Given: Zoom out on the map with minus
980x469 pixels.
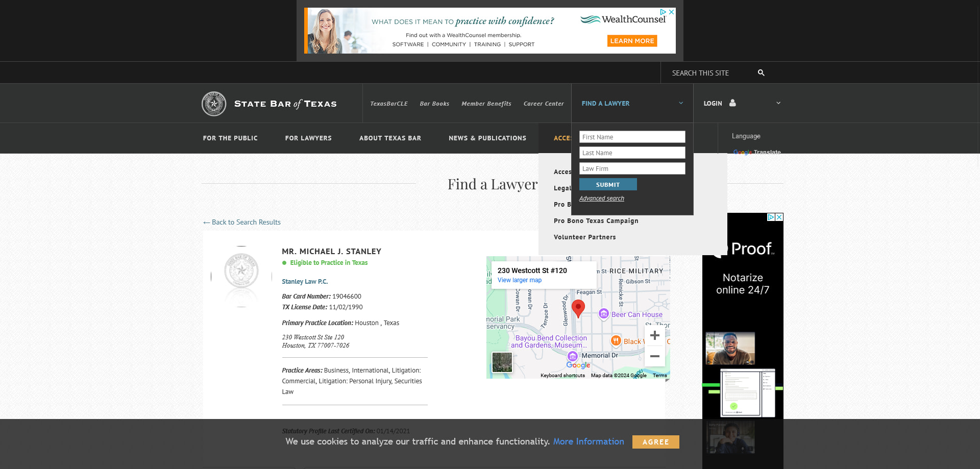Looking at the screenshot, I should [x=655, y=356].
